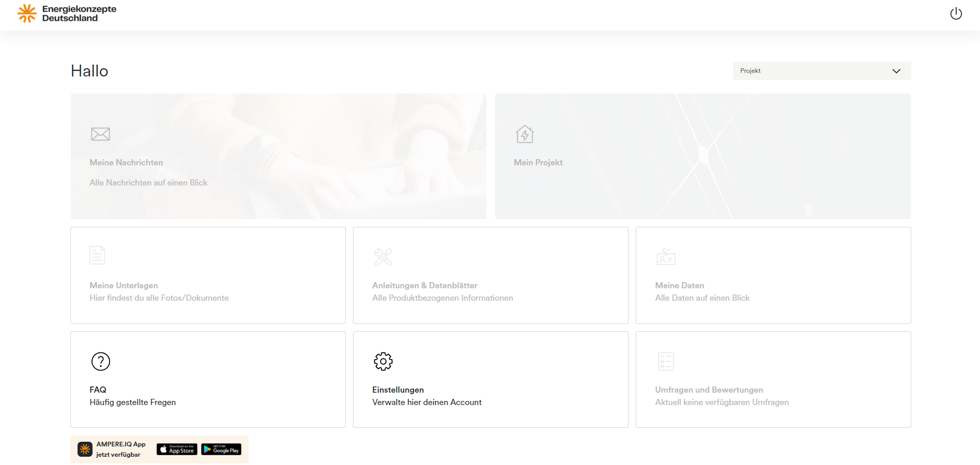Click the power logout icon
The image size is (980, 465).
[956, 13]
